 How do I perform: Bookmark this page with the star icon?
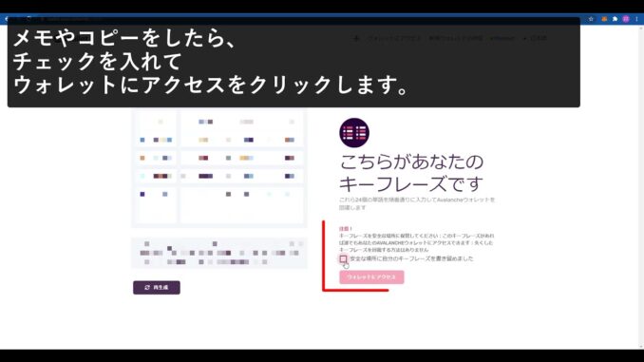[x=591, y=19]
